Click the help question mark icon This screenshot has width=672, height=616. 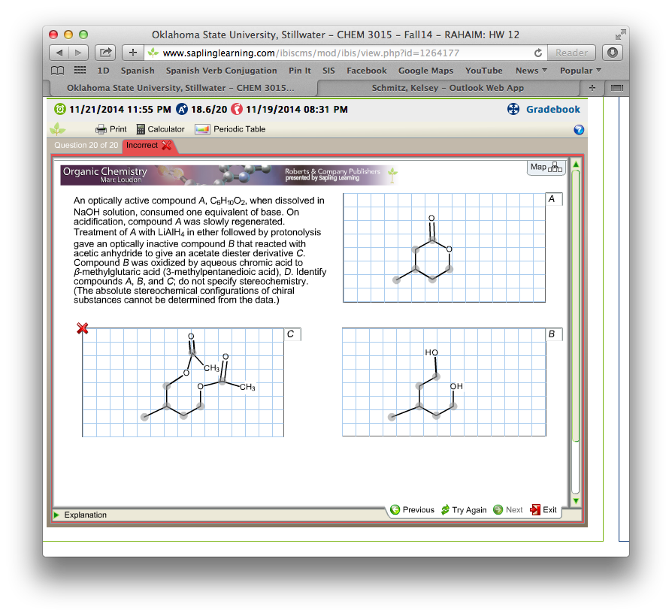pyautogui.click(x=579, y=129)
